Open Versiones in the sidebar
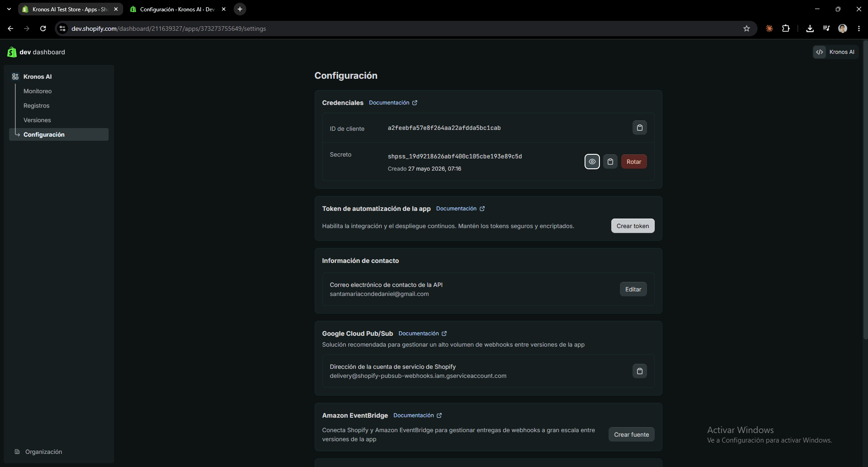868x467 pixels. (37, 120)
